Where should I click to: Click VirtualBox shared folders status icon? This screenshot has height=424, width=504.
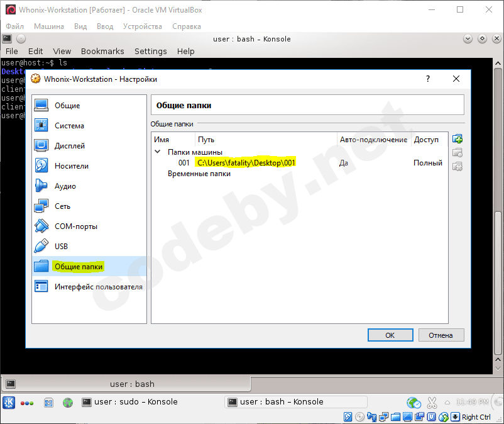[396, 417]
